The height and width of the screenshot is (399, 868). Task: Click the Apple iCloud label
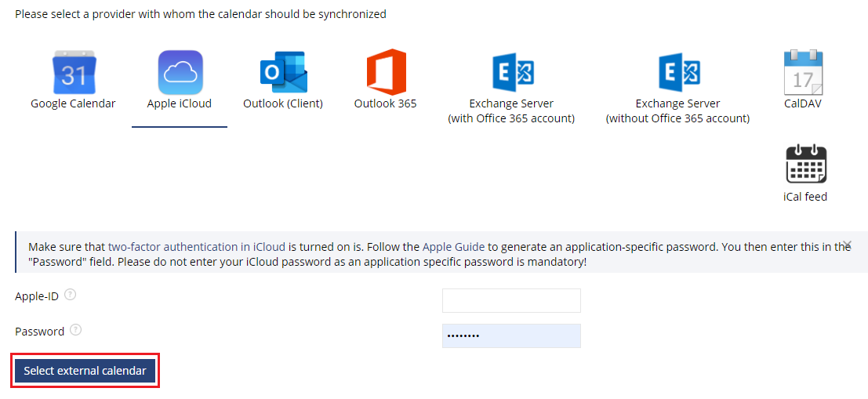[180, 103]
